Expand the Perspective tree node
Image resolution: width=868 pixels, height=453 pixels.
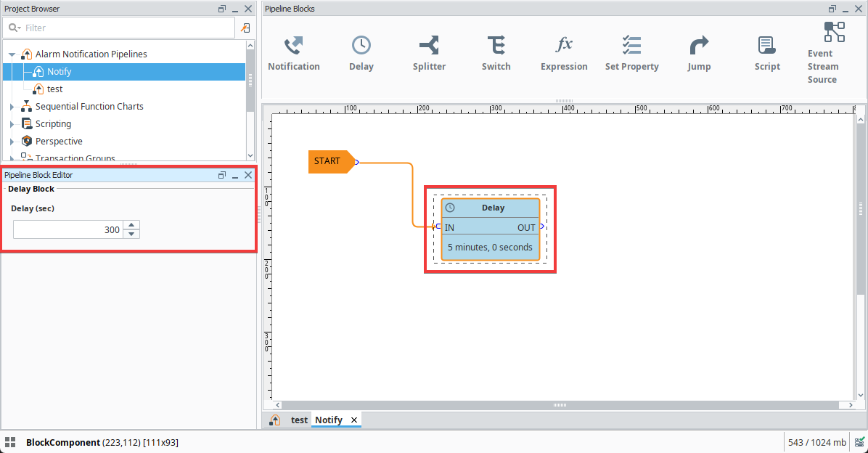tap(12, 142)
